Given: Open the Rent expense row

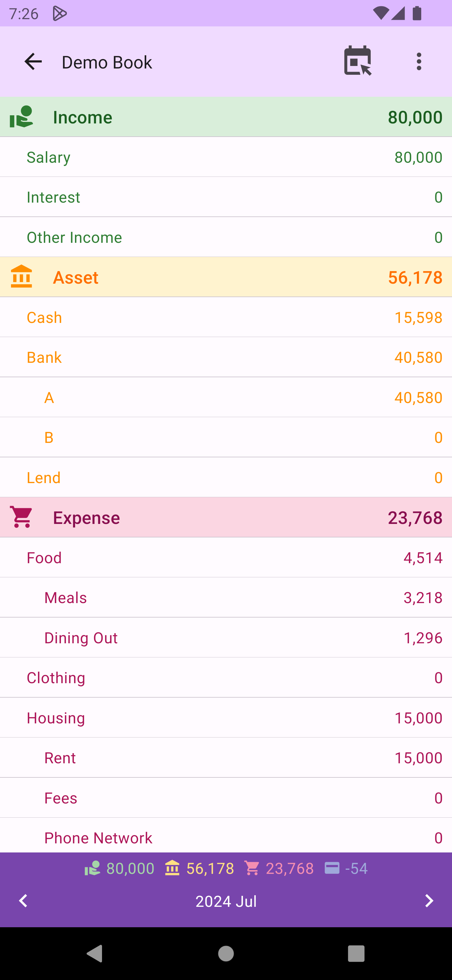Looking at the screenshot, I should pyautogui.click(x=226, y=758).
